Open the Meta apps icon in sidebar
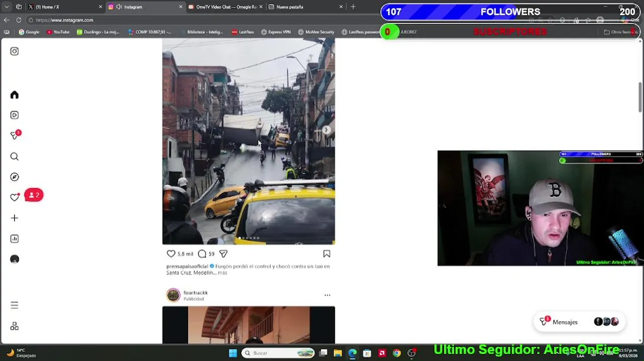 [x=15, y=326]
